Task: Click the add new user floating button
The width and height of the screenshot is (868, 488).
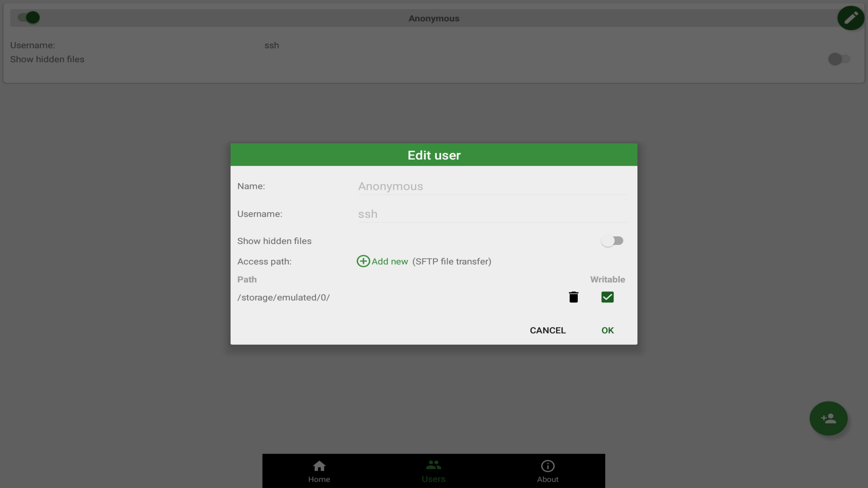Action: click(829, 418)
